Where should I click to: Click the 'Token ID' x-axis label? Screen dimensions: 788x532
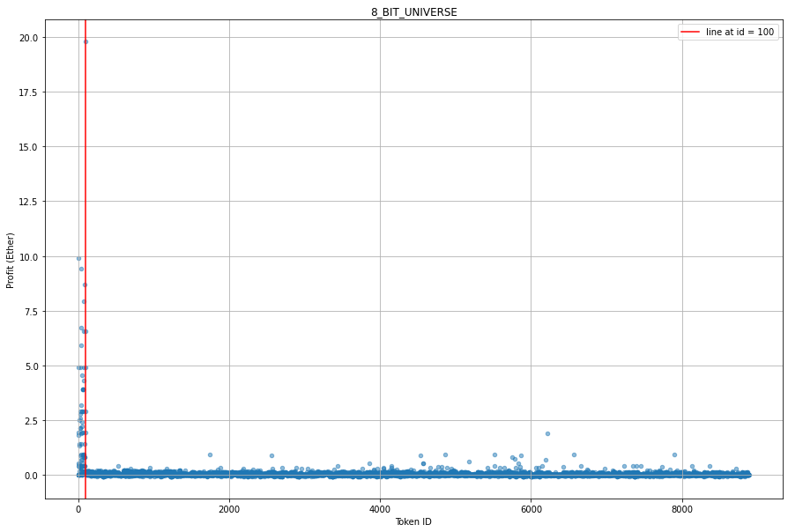(x=413, y=521)
